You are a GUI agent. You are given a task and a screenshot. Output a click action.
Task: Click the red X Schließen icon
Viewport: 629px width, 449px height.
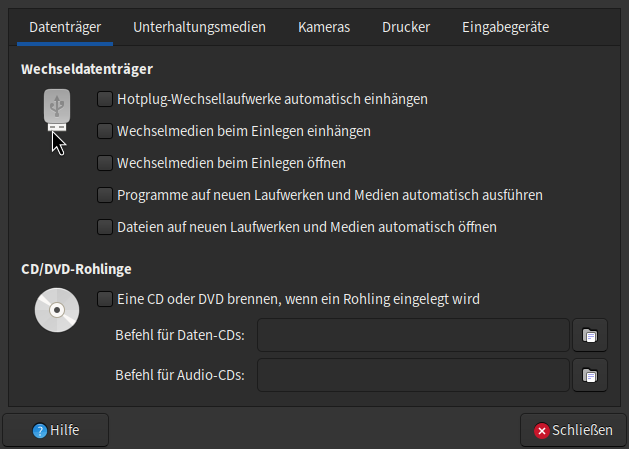[542, 431]
